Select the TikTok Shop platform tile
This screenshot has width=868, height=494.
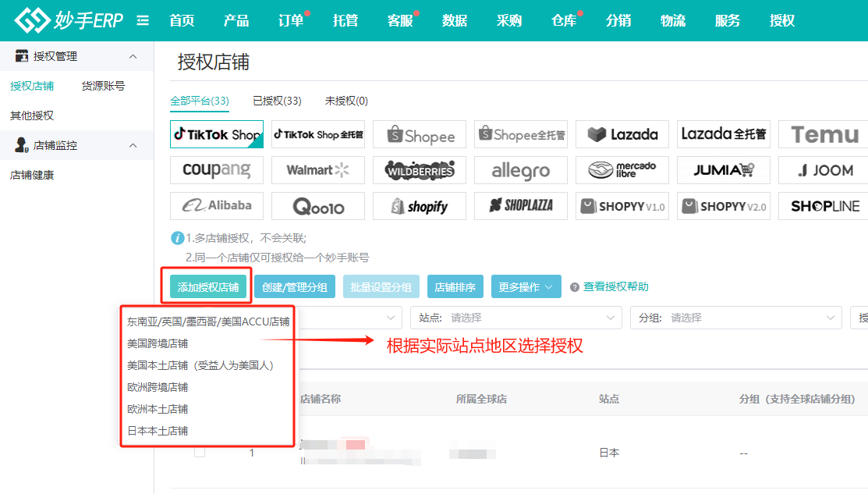coord(217,134)
